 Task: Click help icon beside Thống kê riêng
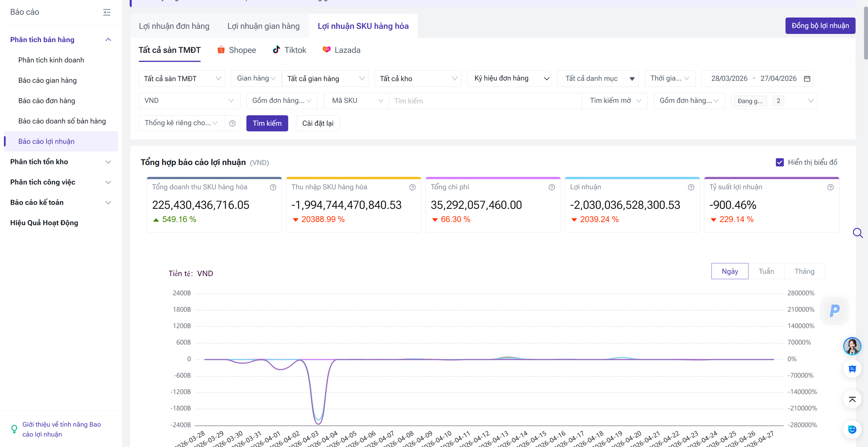[x=232, y=123]
